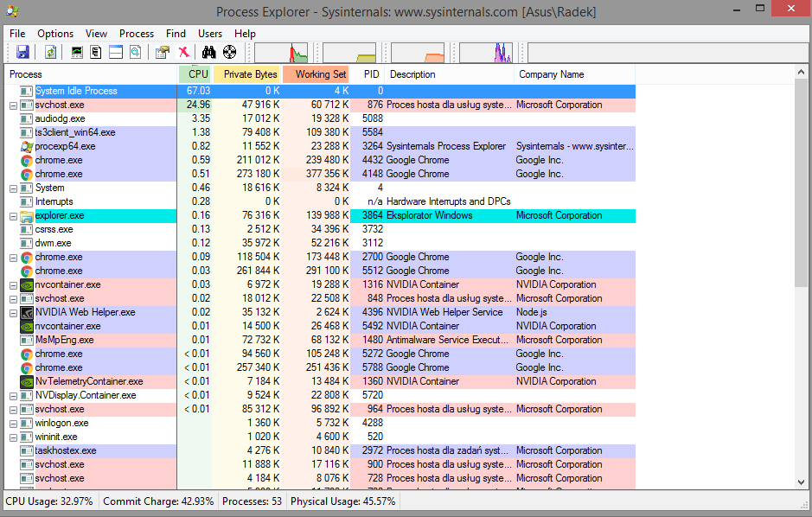Click the crosshair Find Window's Process icon
812x517 pixels.
(x=229, y=52)
